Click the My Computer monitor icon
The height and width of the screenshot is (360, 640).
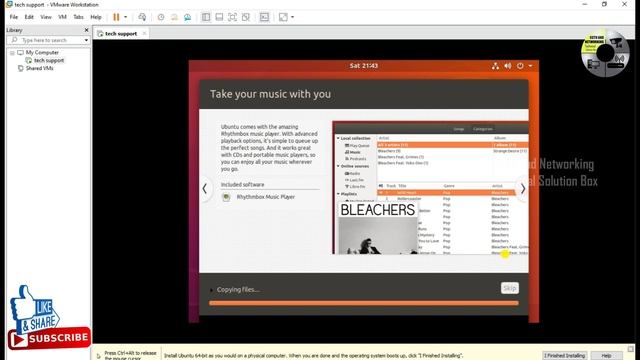[x=20, y=53]
